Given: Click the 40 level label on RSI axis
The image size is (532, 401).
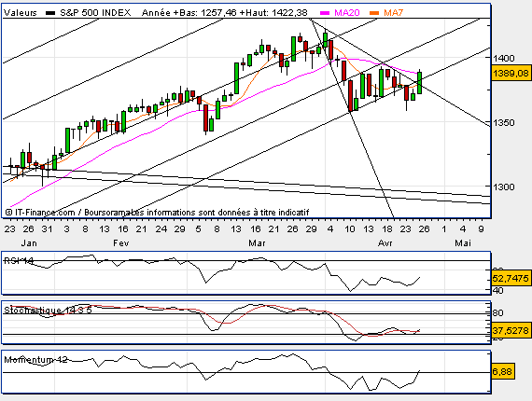Looking at the screenshot, I should tap(498, 291).
